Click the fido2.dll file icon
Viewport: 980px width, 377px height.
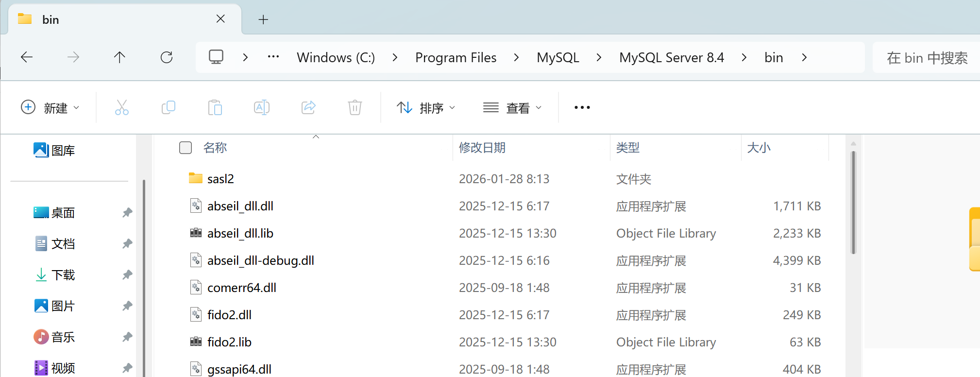pyautogui.click(x=196, y=314)
